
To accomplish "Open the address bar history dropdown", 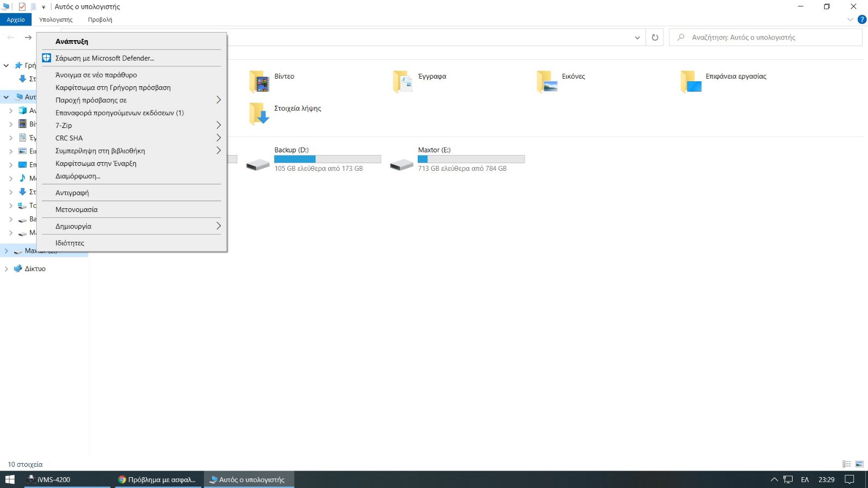I will 637,37.
